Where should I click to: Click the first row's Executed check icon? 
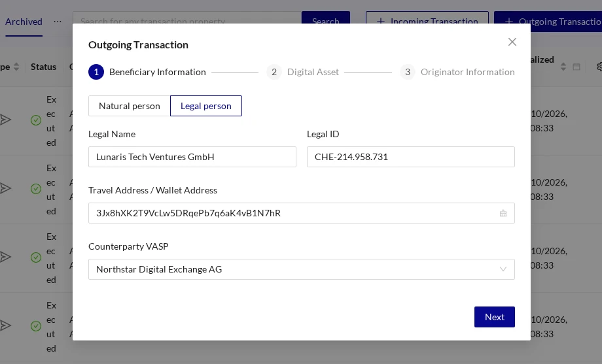coord(36,120)
